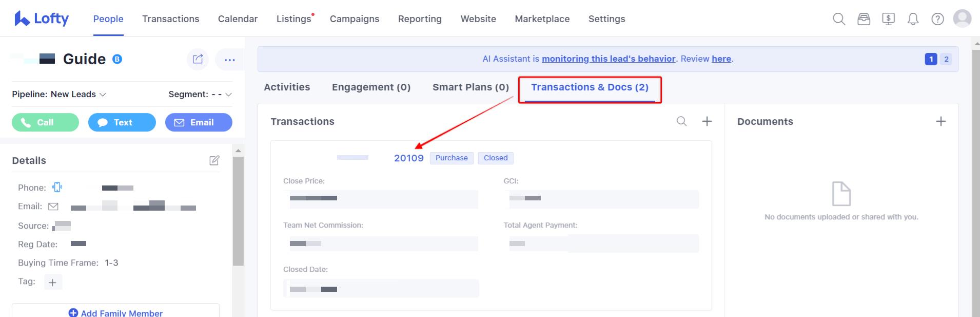This screenshot has width=980, height=317.
Task: Click the 'here' review link
Action: (721, 59)
